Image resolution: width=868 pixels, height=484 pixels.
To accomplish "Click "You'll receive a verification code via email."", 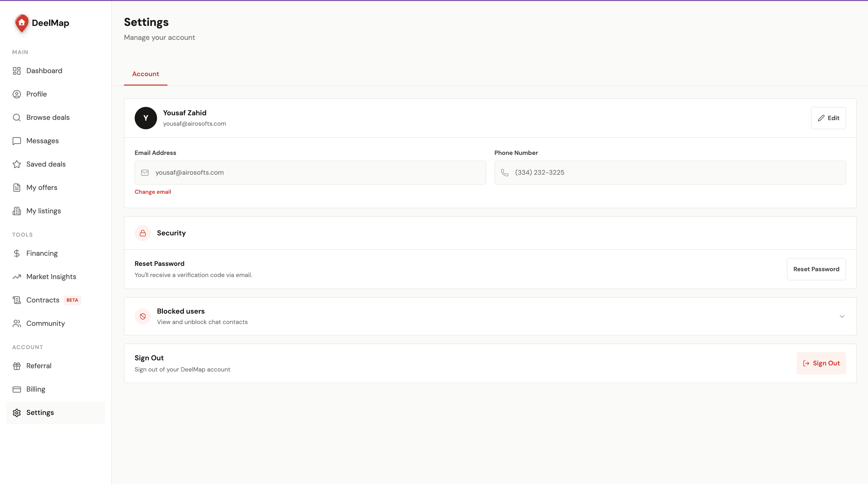I will click(193, 275).
